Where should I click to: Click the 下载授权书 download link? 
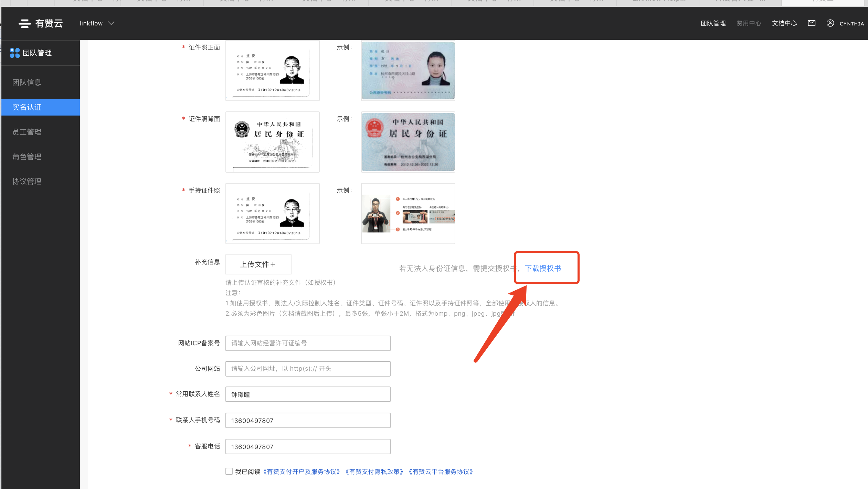point(543,269)
